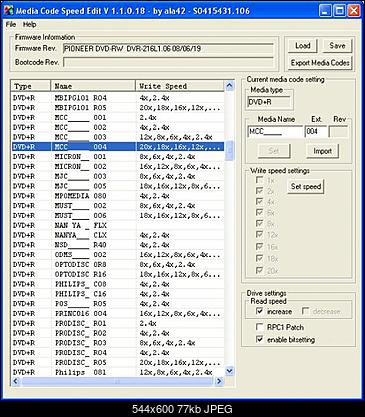Uncheck the enable bitsetting checkbox
This screenshot has height=417, width=365.
point(259,339)
